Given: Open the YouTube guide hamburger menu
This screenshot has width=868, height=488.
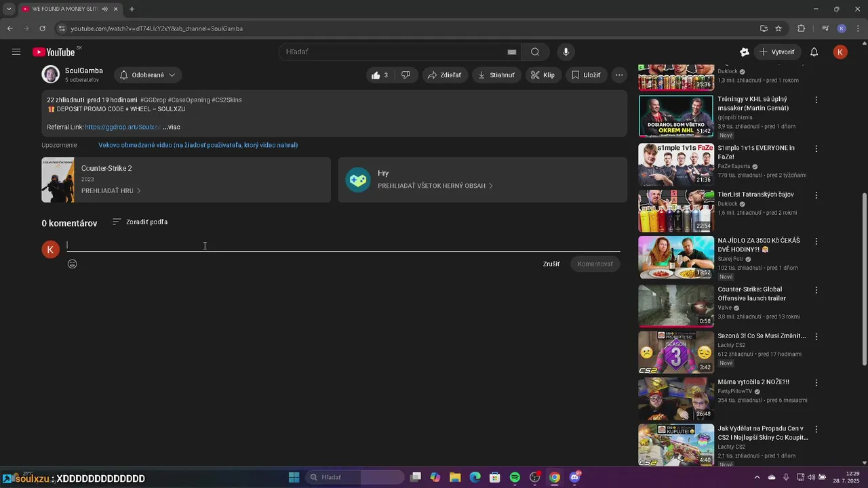Looking at the screenshot, I should coord(16,52).
